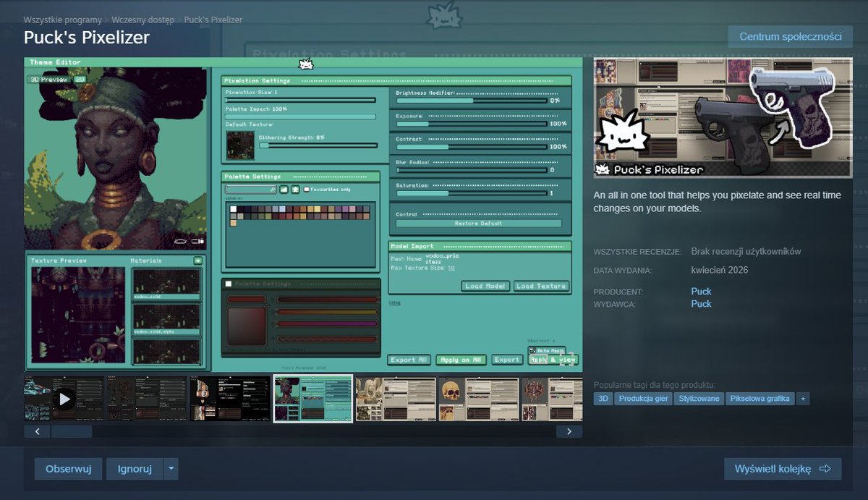Select the beige statue screenshot thumbnail
Image resolution: width=868 pixels, height=500 pixels.
(x=396, y=398)
